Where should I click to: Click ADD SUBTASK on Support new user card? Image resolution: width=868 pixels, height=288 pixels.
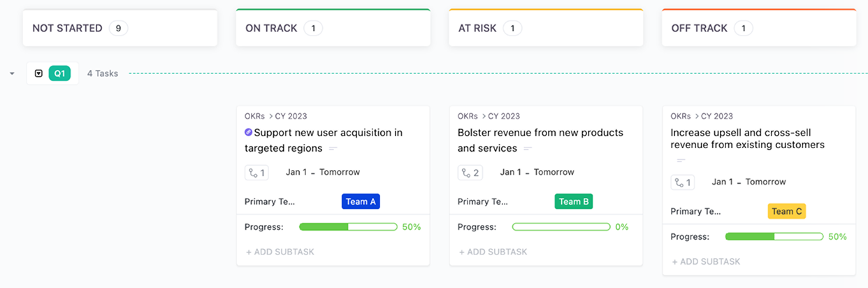(280, 252)
